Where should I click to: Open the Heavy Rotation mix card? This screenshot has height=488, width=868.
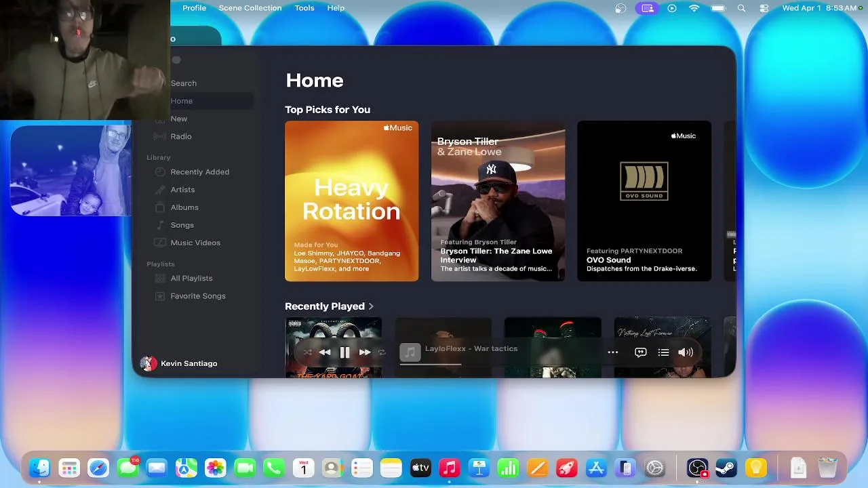[x=351, y=201]
